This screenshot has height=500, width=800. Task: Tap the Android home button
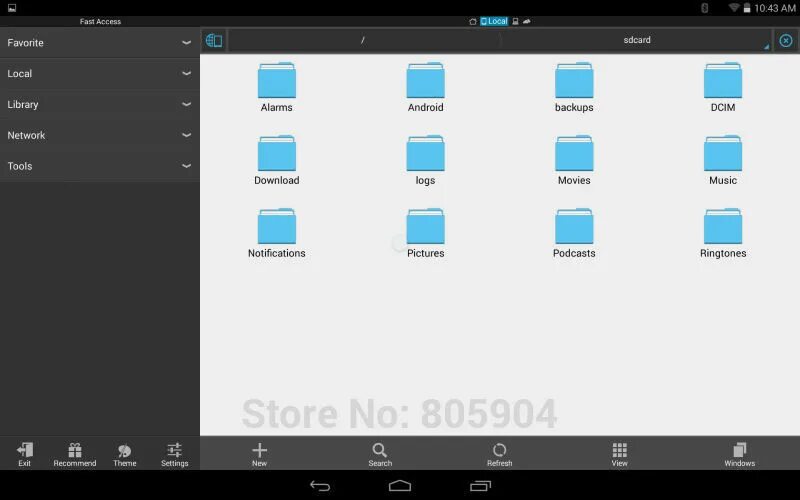pyautogui.click(x=399, y=486)
